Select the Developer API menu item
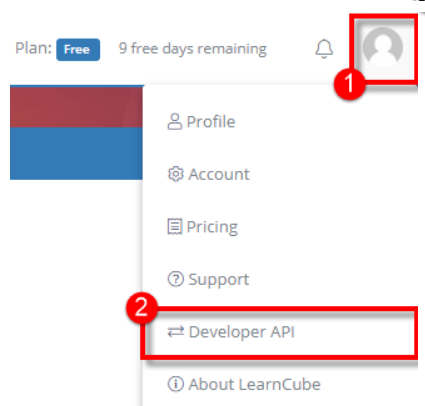Viewport: 425px width, 406px height. click(x=280, y=332)
